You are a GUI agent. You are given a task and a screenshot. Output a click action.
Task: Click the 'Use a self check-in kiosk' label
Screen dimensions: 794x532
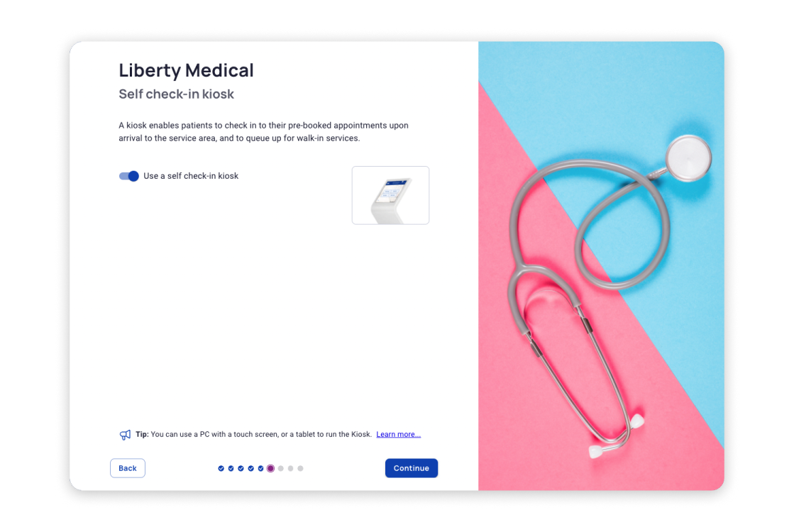[x=191, y=176]
